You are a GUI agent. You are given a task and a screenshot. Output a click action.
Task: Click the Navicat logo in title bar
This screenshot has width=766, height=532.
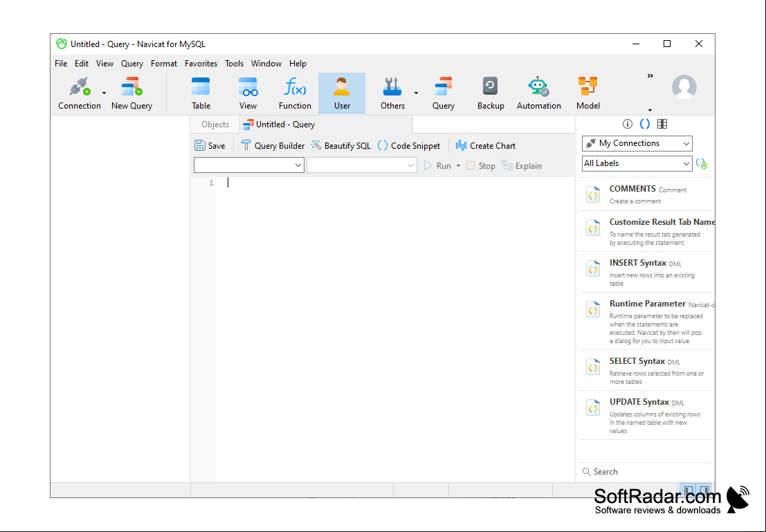point(62,44)
